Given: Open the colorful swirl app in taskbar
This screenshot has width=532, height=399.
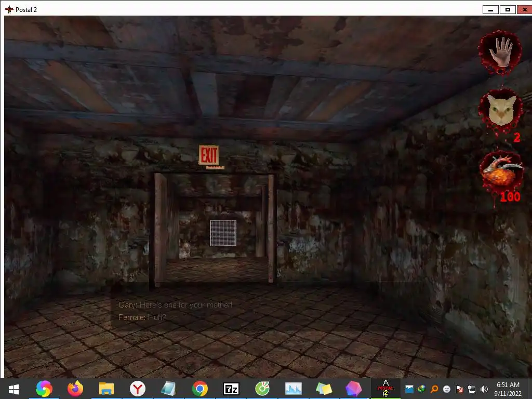Looking at the screenshot, I should tap(44, 389).
